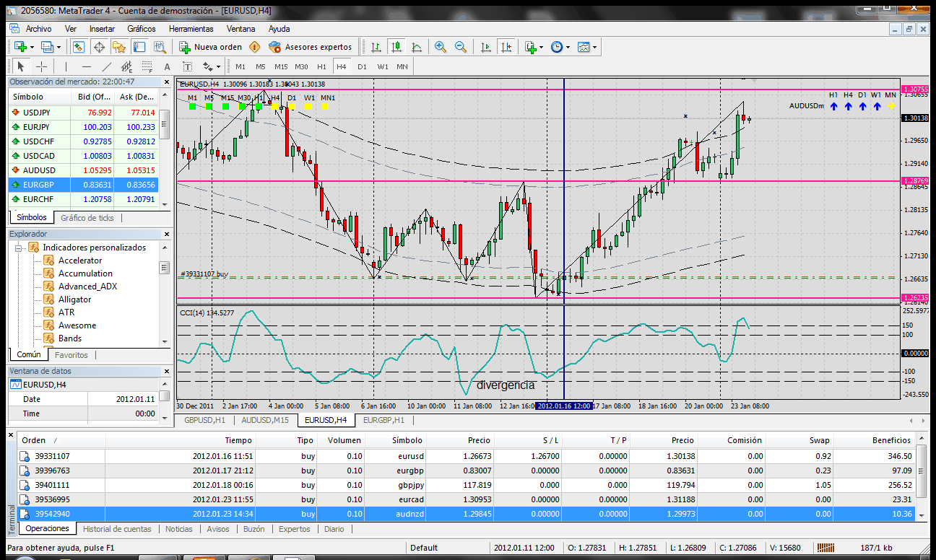The image size is (936, 560).
Task: Click the Indicators list toolbar icon
Action: (530, 47)
